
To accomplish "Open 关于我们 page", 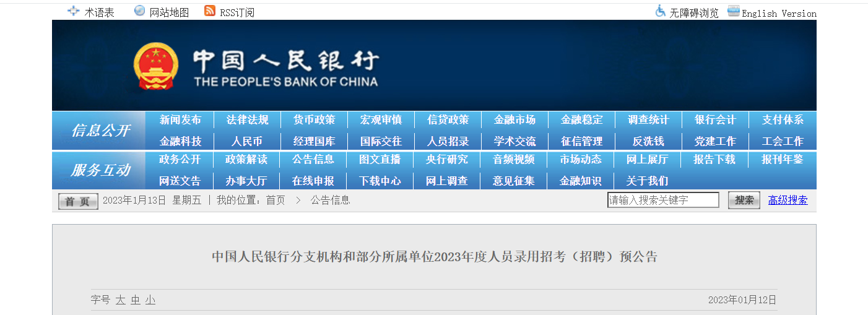I will 648,181.
